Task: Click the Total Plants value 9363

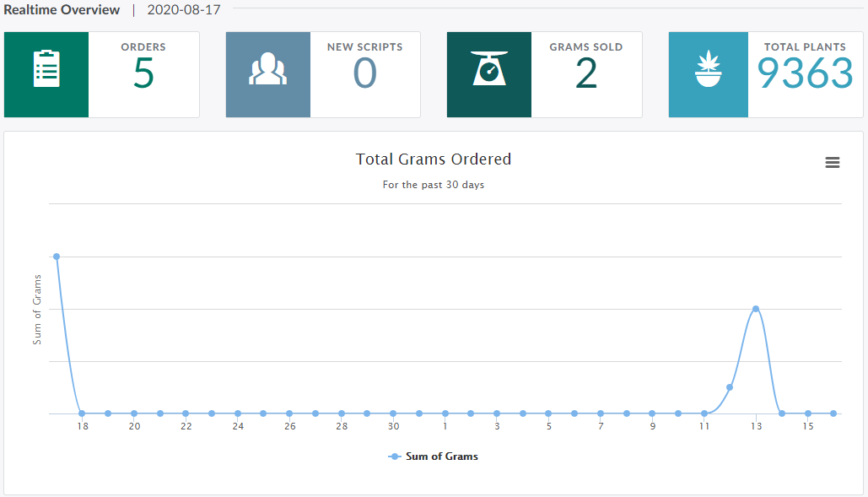Action: point(805,74)
